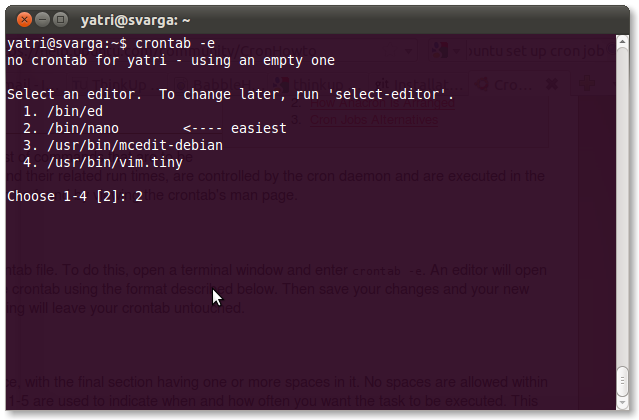Click the 'yatri@svarga:~$' shell prompt
Image resolution: width=639 pixels, height=420 pixels.
click(x=66, y=44)
